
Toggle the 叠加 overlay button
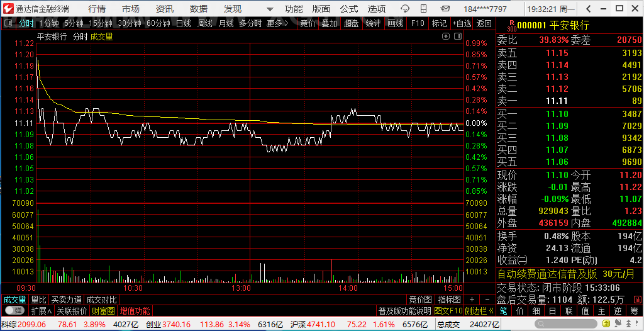[x=329, y=23]
